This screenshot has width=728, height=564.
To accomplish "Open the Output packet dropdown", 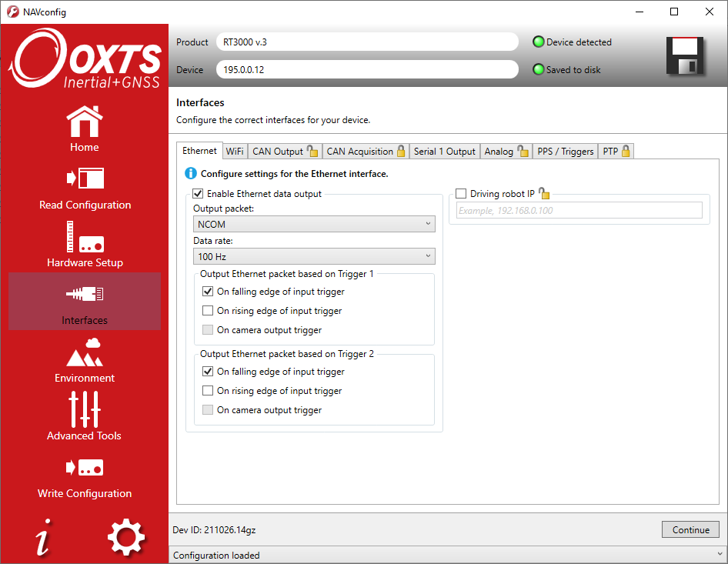I will tap(314, 222).
